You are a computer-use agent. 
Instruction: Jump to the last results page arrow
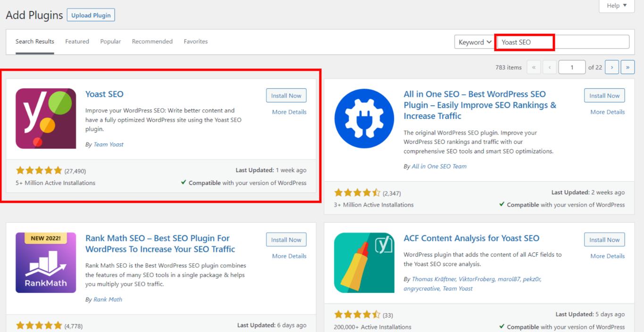[x=627, y=67]
